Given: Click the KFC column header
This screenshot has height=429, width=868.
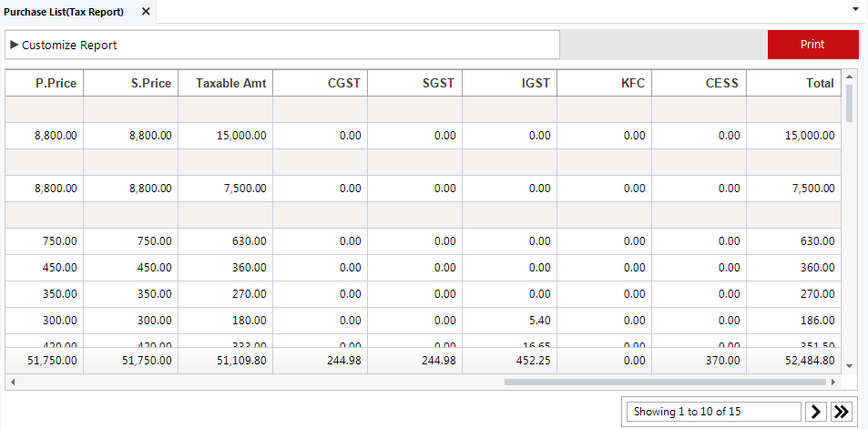Looking at the screenshot, I should point(604,83).
